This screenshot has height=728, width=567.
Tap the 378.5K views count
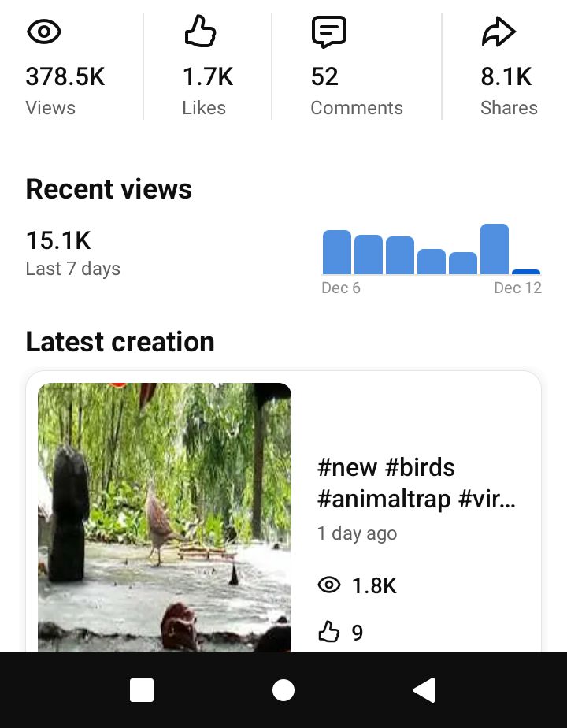pyautogui.click(x=65, y=76)
